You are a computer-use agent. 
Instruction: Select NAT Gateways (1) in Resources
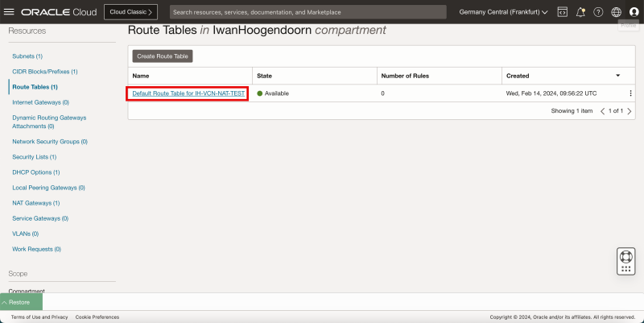coord(35,203)
